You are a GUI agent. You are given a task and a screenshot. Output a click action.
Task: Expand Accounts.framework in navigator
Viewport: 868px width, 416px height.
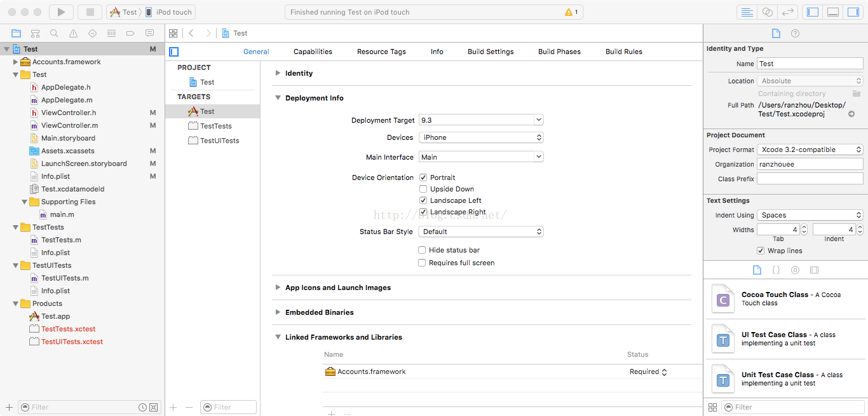click(16, 62)
